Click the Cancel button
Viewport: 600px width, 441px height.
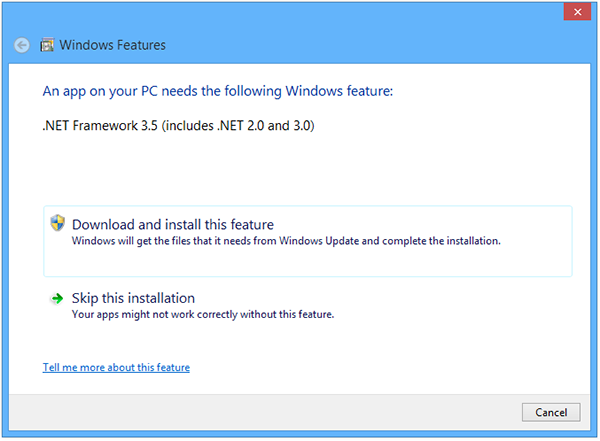(x=551, y=412)
